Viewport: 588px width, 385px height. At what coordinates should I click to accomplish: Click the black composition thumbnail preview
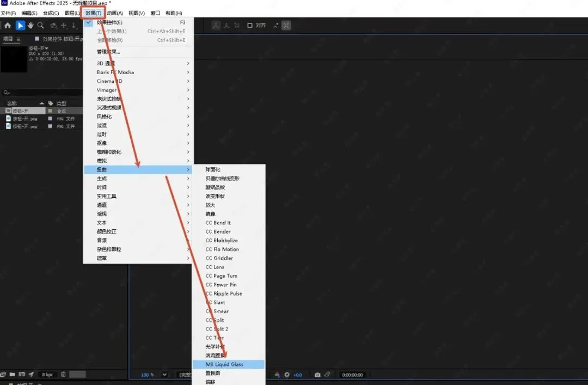14,59
